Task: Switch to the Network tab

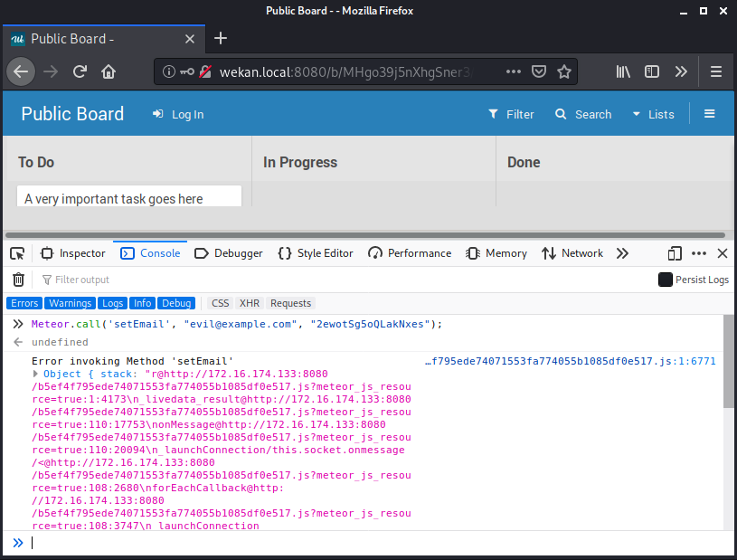Action: [572, 253]
